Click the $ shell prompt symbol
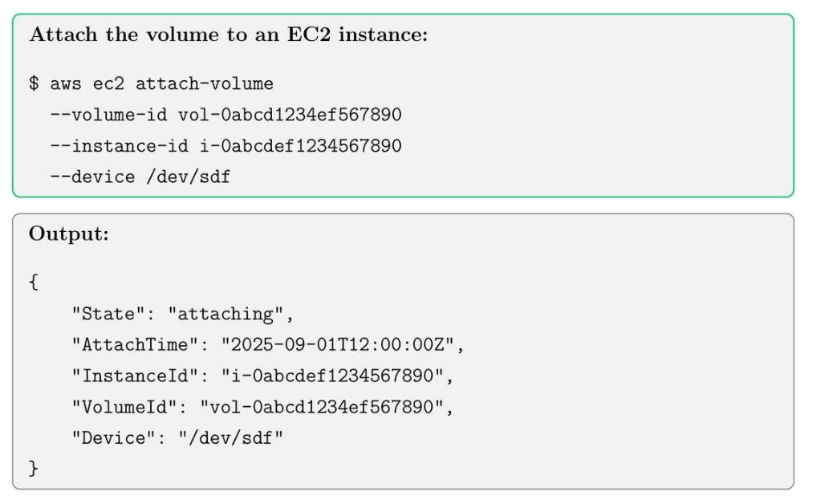833x504 pixels. (34, 83)
